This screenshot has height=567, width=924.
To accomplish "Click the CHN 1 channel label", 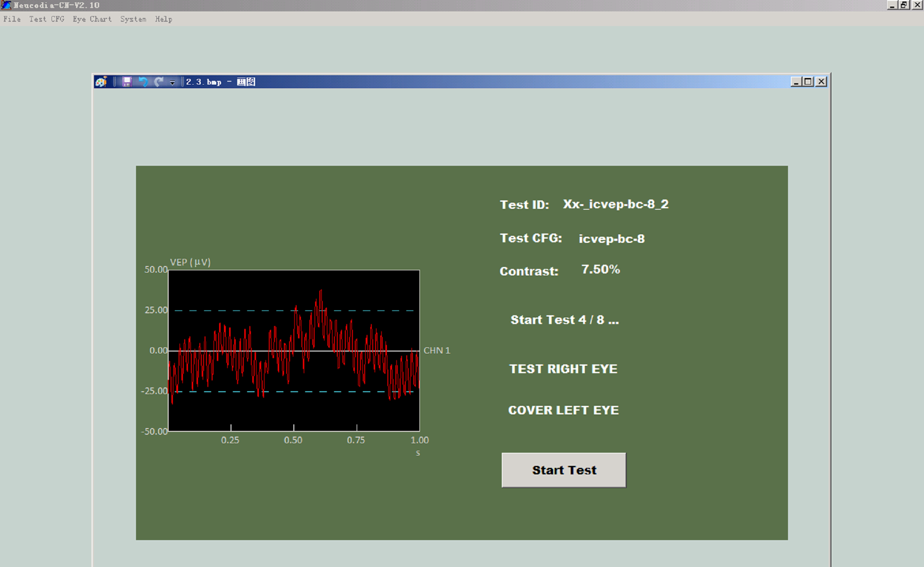I will coord(436,351).
